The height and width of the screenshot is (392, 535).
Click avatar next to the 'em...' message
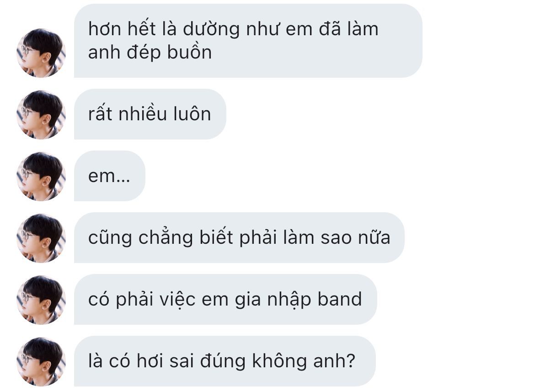click(41, 177)
